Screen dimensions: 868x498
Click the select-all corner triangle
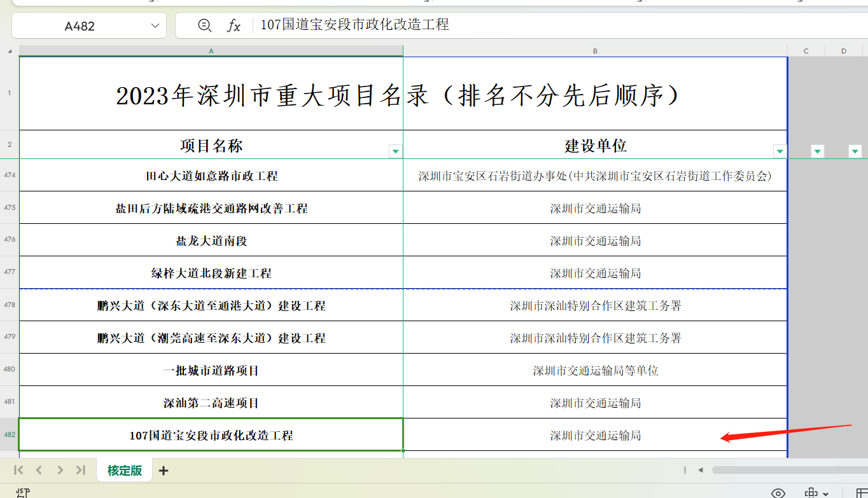point(9,51)
